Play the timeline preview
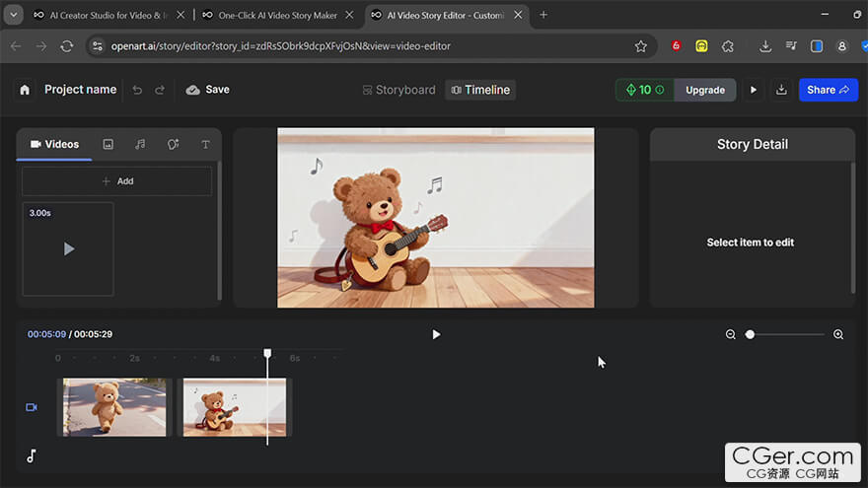This screenshot has height=488, width=868. [x=436, y=334]
